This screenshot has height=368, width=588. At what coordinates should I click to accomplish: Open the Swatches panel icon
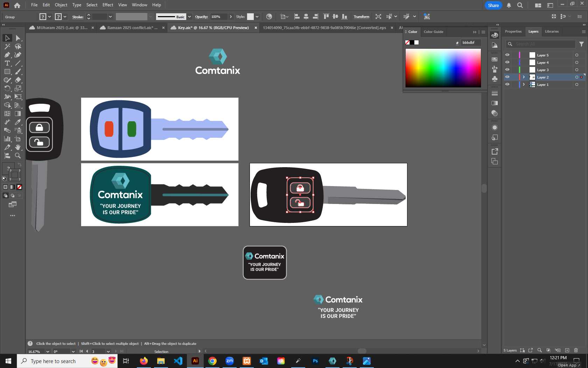[x=495, y=60]
